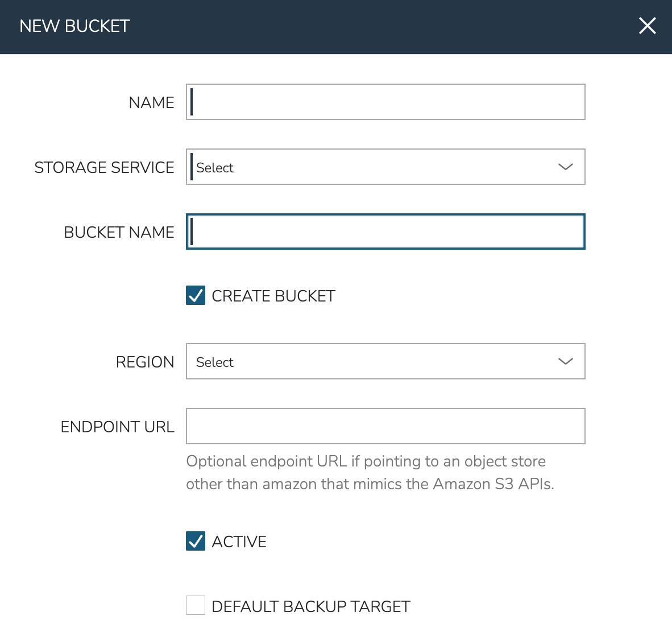Uncheck the Create Bucket checkbox
Screen dimensions: 672x628
click(196, 296)
